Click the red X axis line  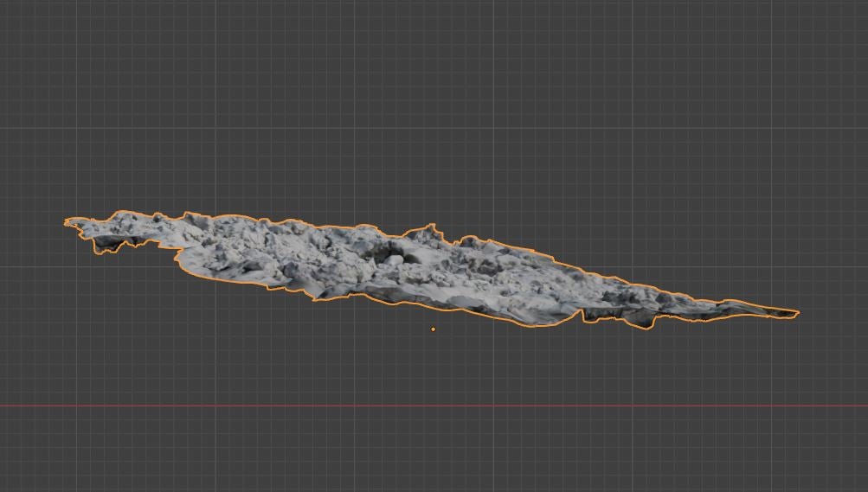click(x=260, y=405)
